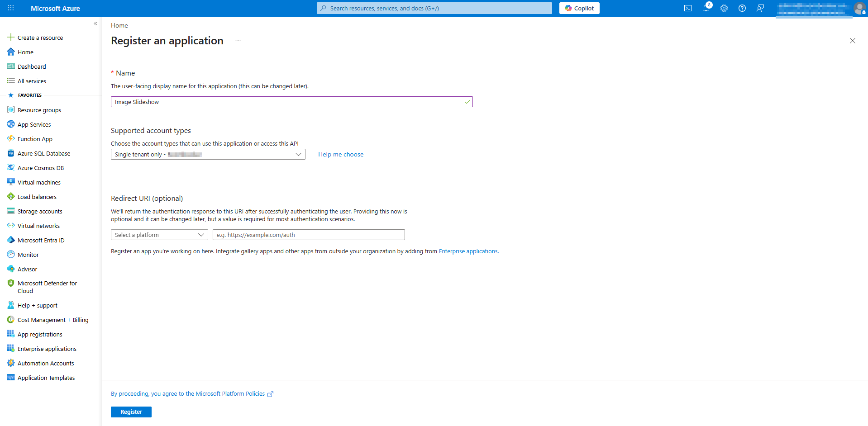Open Virtual machines from favorites
The width and height of the screenshot is (868, 426).
pos(39,183)
